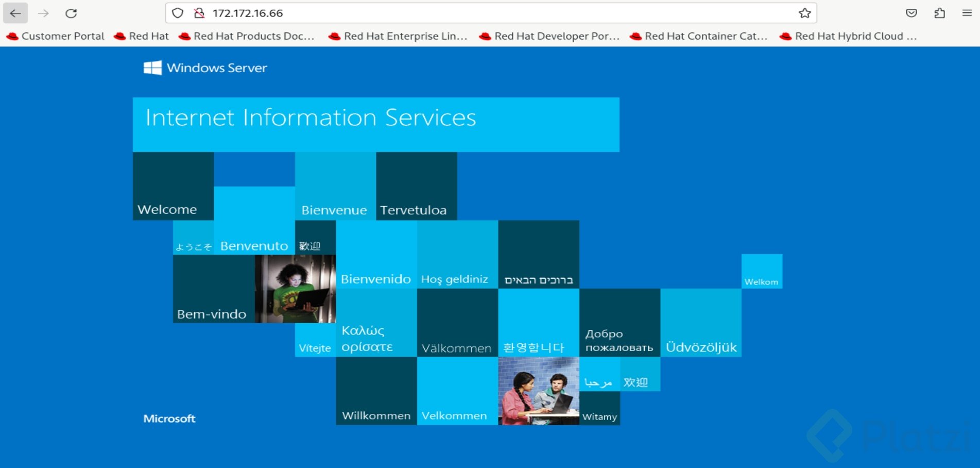Click the Üdvözöljük tile
980x468 pixels.
click(x=701, y=323)
